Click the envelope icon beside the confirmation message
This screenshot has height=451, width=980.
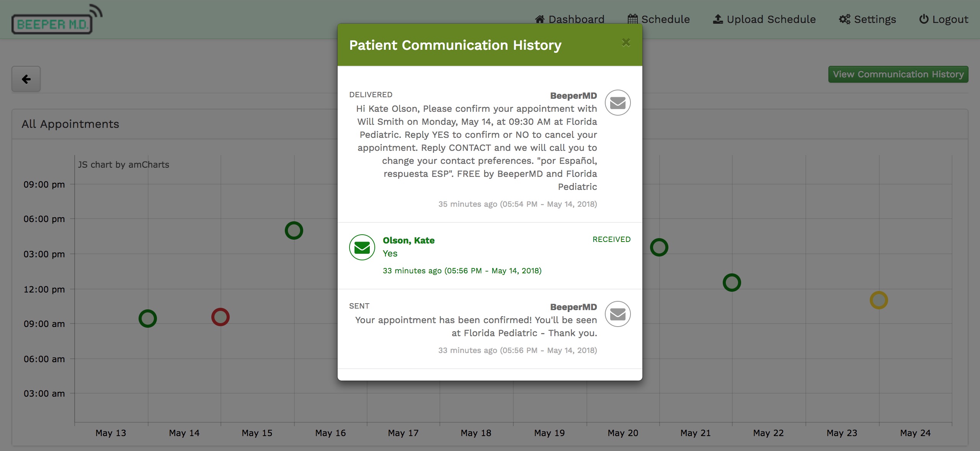coord(617,314)
